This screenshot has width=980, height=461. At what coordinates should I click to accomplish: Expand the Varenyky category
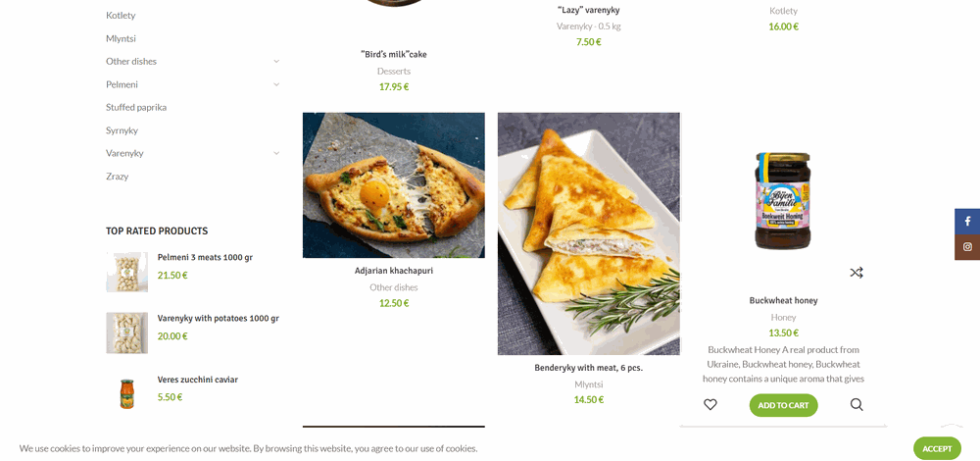(276, 153)
